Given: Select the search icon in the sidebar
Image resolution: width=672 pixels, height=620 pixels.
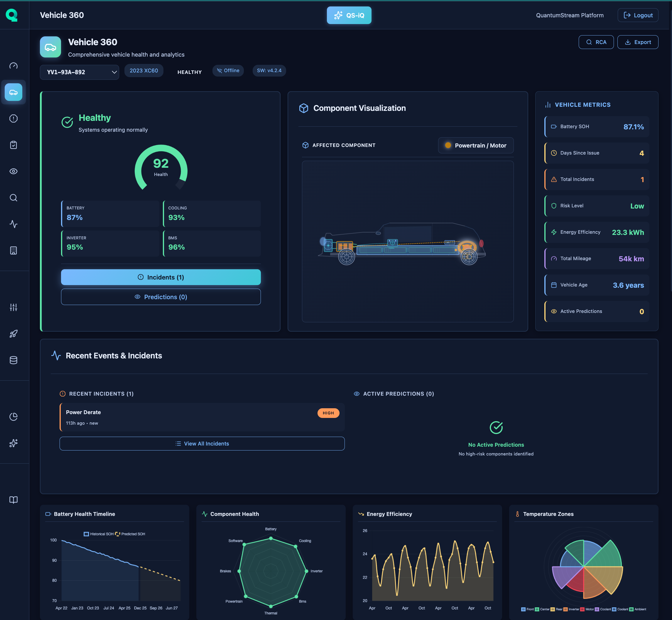Looking at the screenshot, I should point(13,198).
